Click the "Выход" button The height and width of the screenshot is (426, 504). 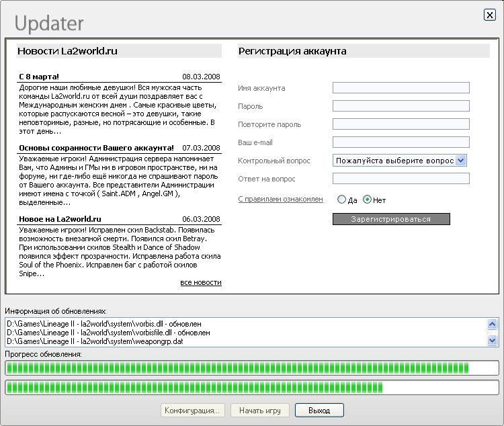coord(319,411)
